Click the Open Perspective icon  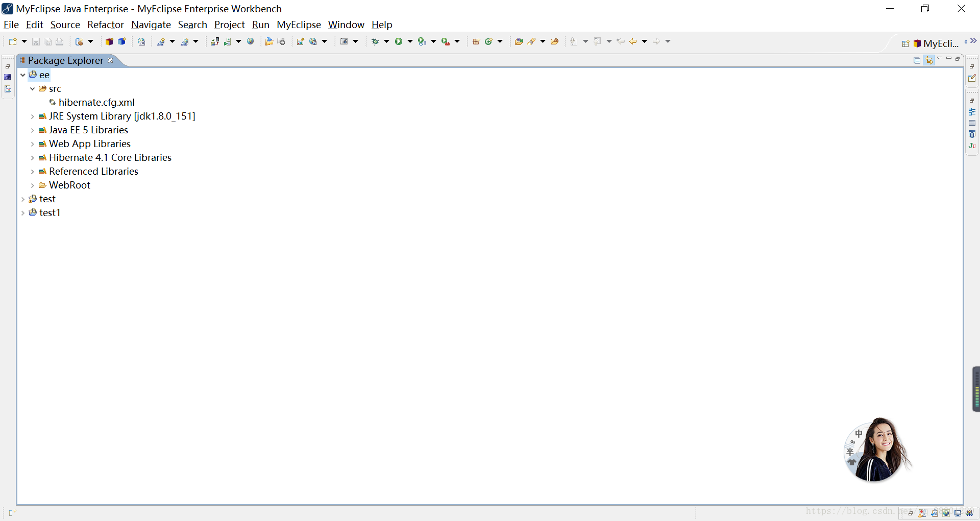click(x=905, y=43)
